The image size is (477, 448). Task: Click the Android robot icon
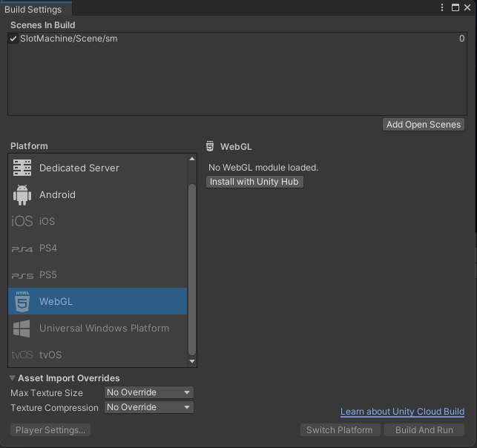[x=22, y=194]
